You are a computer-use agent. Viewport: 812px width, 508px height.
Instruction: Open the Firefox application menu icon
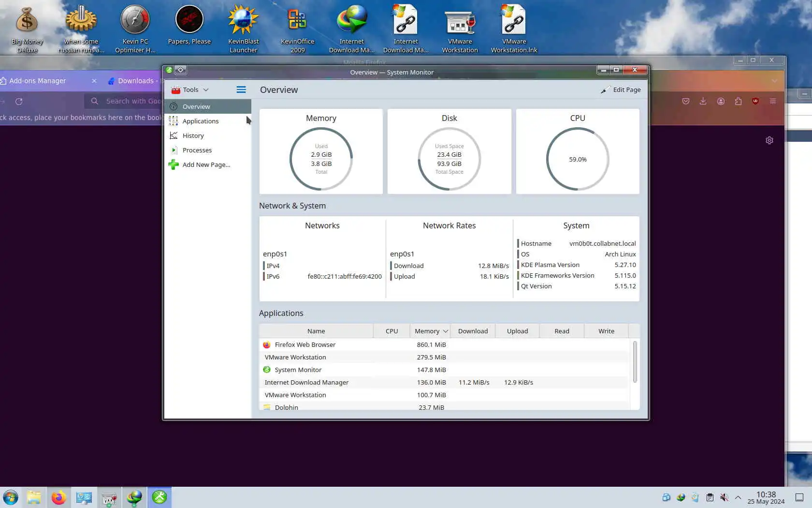click(773, 101)
